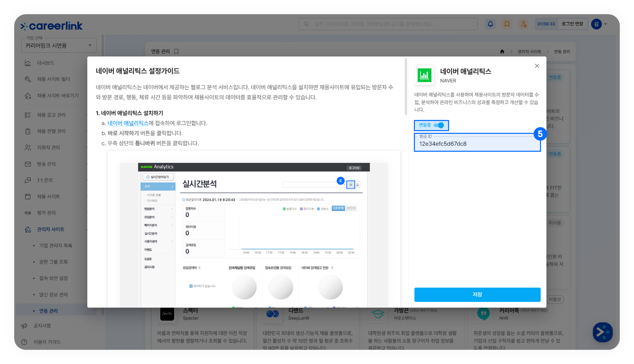This screenshot has width=634, height=364.
Task: Click the breadcrumb home icon
Action: click(x=502, y=51)
